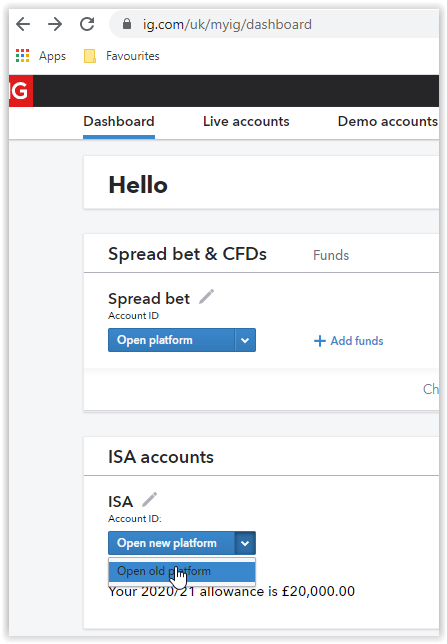Rename the ISA account via pencil icon
447x644 pixels.
(149, 499)
